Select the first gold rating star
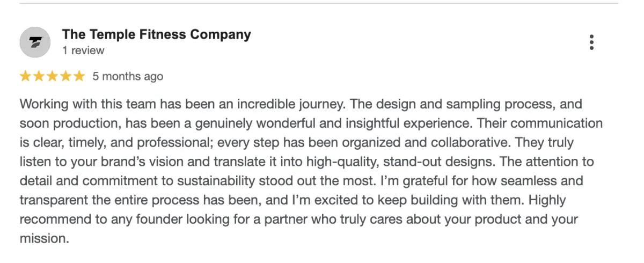The height and width of the screenshot is (263, 644). (x=25, y=76)
